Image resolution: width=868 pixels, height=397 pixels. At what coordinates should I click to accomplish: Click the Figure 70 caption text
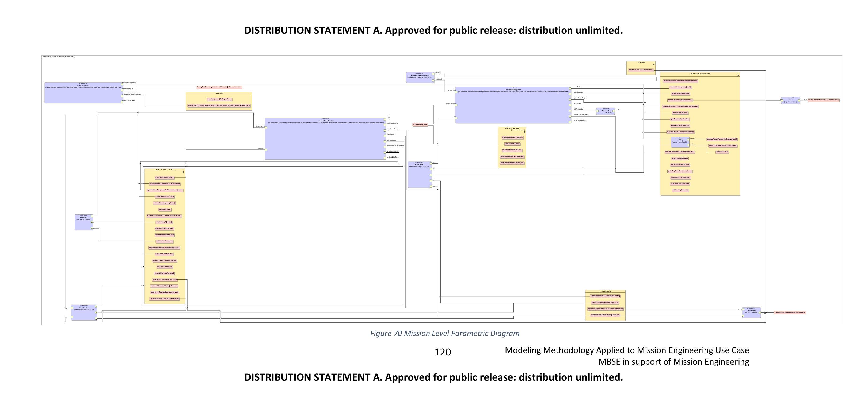pos(444,334)
